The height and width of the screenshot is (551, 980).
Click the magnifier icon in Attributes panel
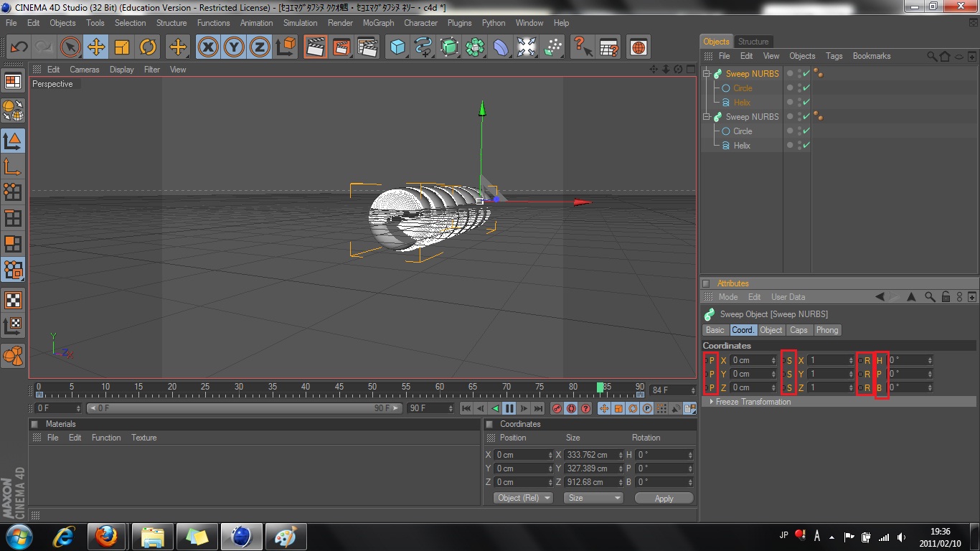pos(930,297)
